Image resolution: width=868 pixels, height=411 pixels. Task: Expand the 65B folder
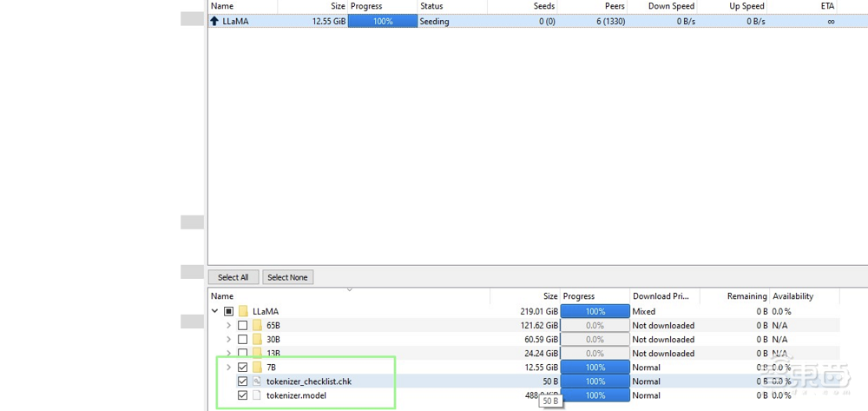tap(229, 326)
